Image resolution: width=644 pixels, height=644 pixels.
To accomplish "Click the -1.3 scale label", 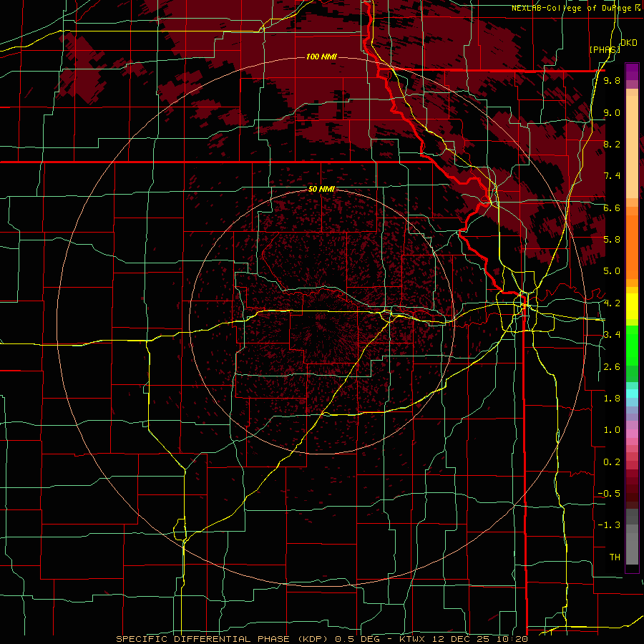I will click(x=609, y=525).
